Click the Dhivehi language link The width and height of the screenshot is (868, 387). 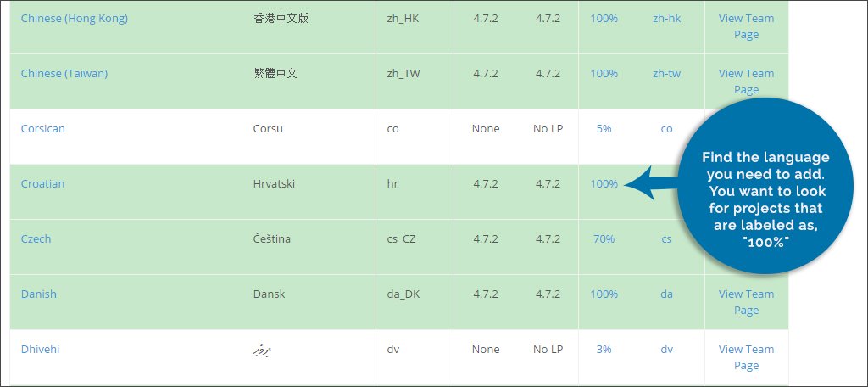pos(40,349)
